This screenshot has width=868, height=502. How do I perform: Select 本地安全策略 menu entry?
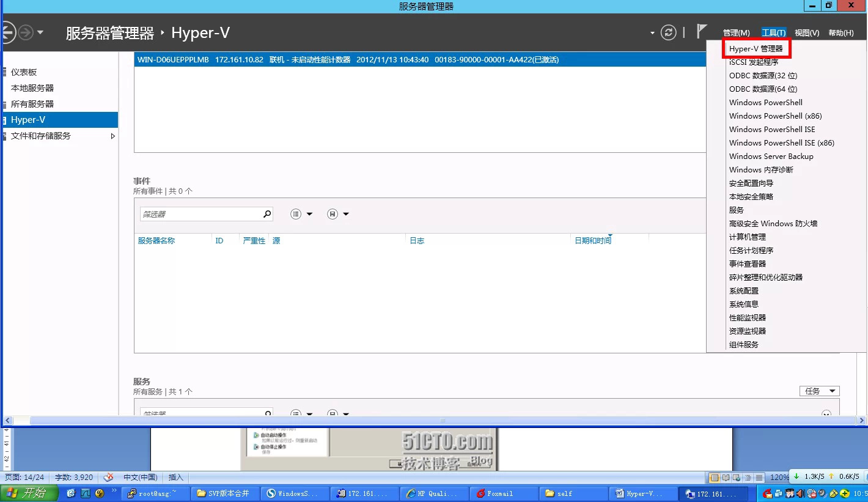[x=751, y=197]
